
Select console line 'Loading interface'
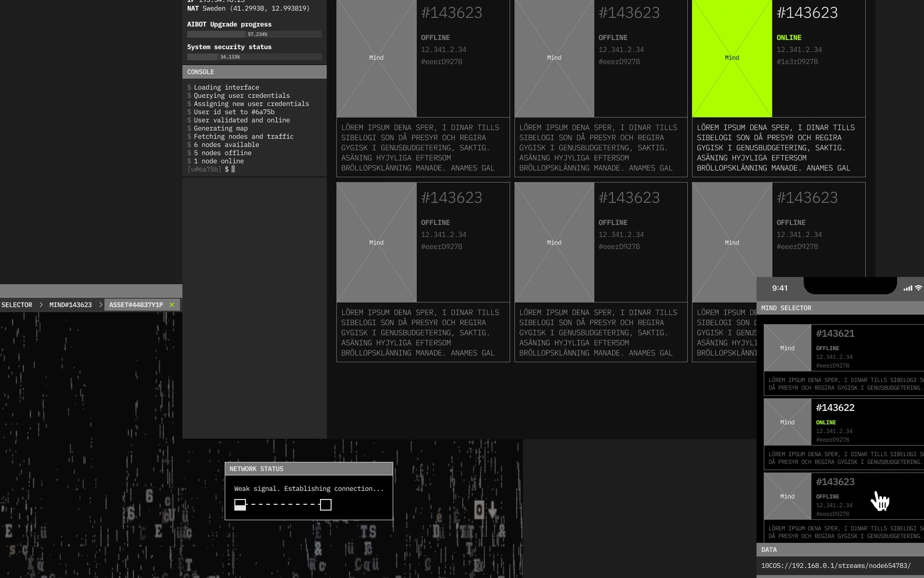click(x=226, y=87)
